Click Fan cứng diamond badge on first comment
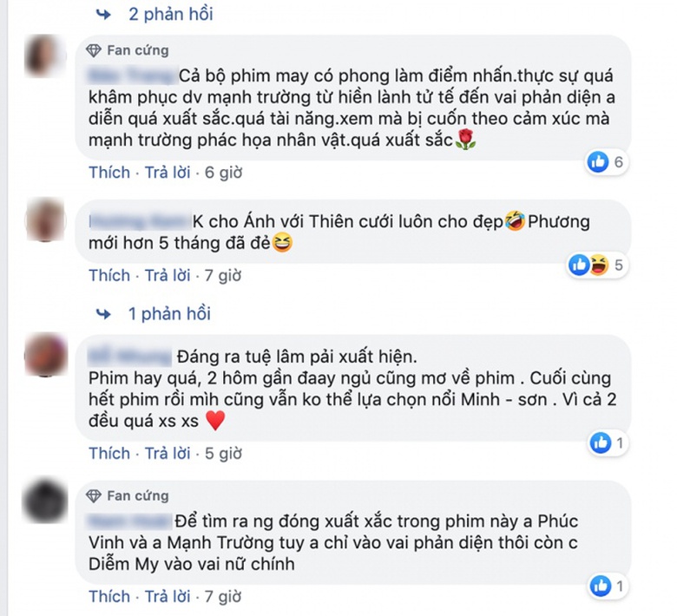 [93, 50]
